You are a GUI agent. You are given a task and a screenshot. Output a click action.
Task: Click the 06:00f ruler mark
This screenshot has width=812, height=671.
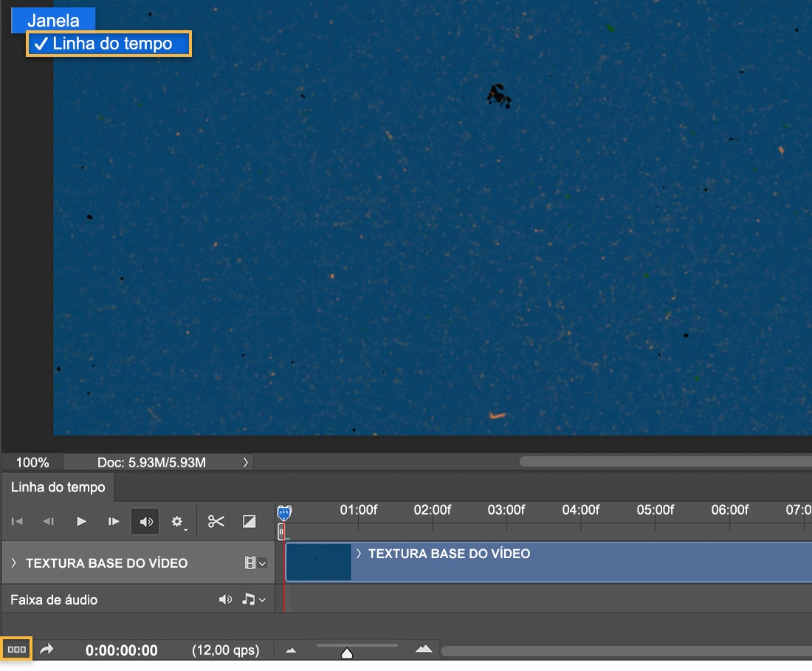(x=729, y=510)
